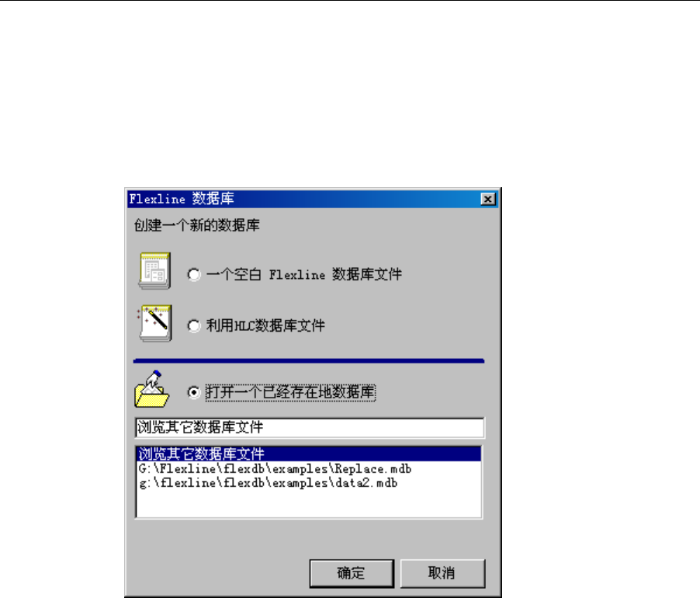Click the label text 利用HLC数据库文件
The height and width of the screenshot is (598, 700).
(265, 325)
